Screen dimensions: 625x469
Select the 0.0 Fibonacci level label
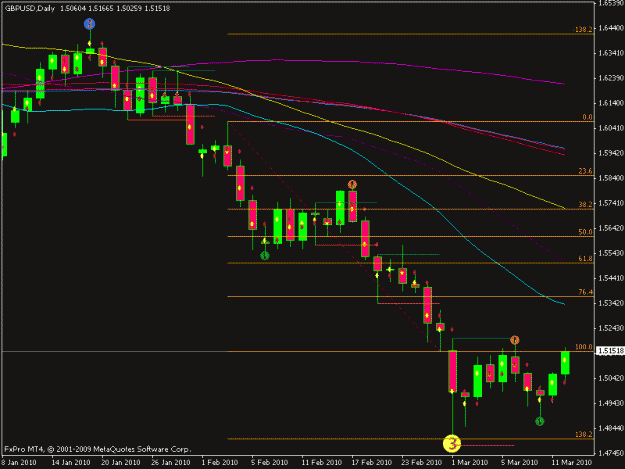pos(587,117)
